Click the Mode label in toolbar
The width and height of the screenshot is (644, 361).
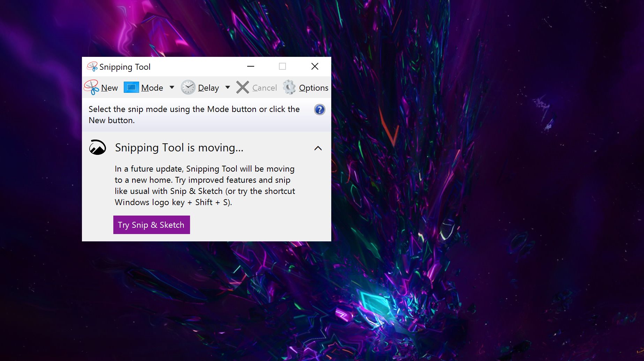[152, 88]
